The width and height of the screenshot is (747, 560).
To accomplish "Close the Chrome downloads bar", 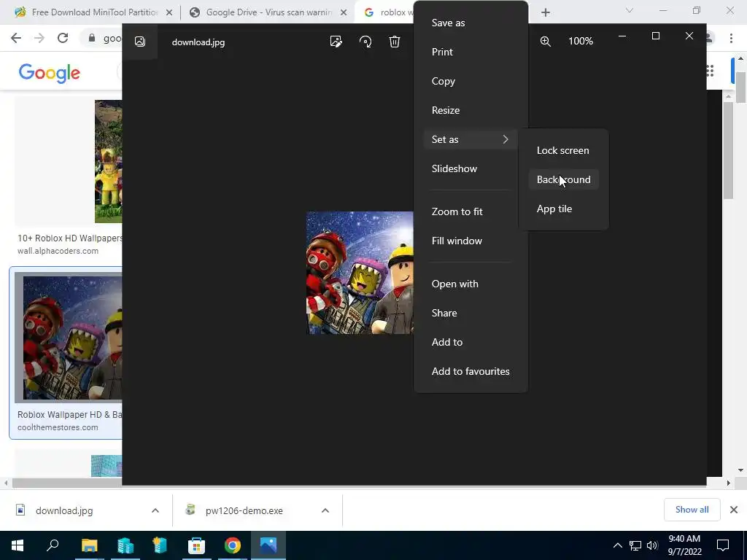I will (734, 510).
